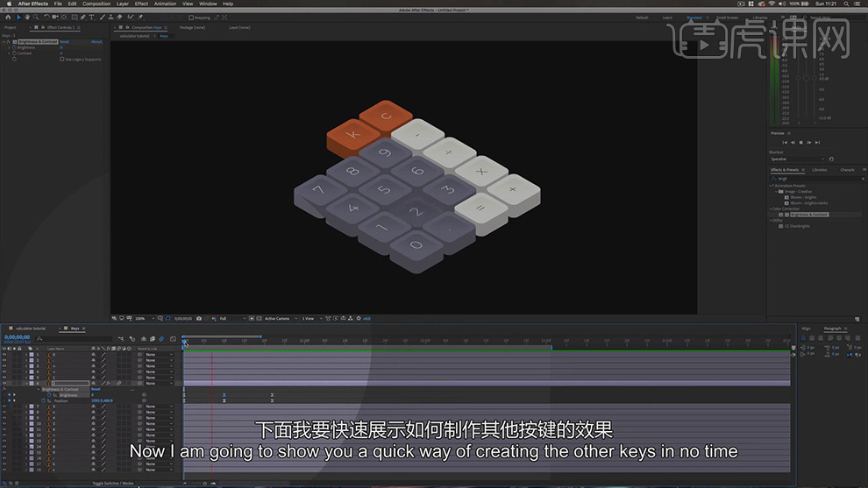The width and height of the screenshot is (868, 488).
Task: Select the Selection arrow tool
Action: 18,18
